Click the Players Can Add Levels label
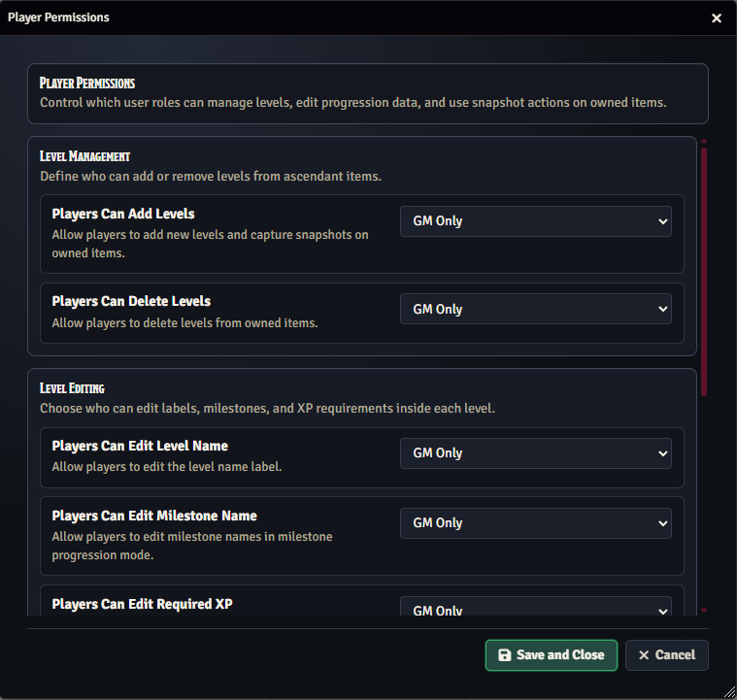Image resolution: width=737 pixels, height=700 pixels. tap(123, 214)
